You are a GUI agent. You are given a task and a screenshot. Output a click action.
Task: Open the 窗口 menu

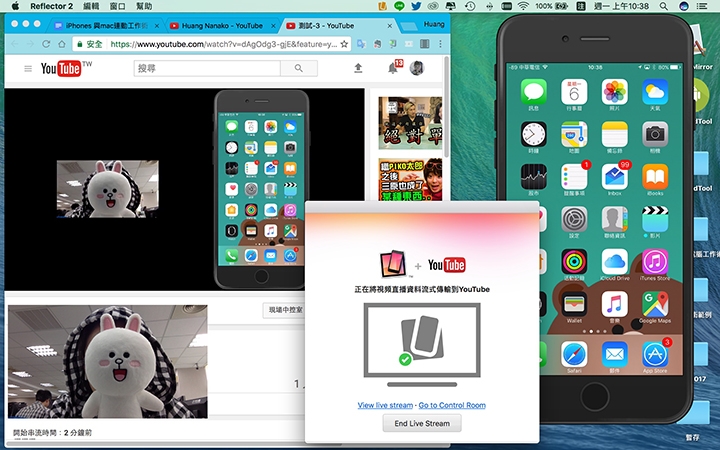[x=118, y=6]
